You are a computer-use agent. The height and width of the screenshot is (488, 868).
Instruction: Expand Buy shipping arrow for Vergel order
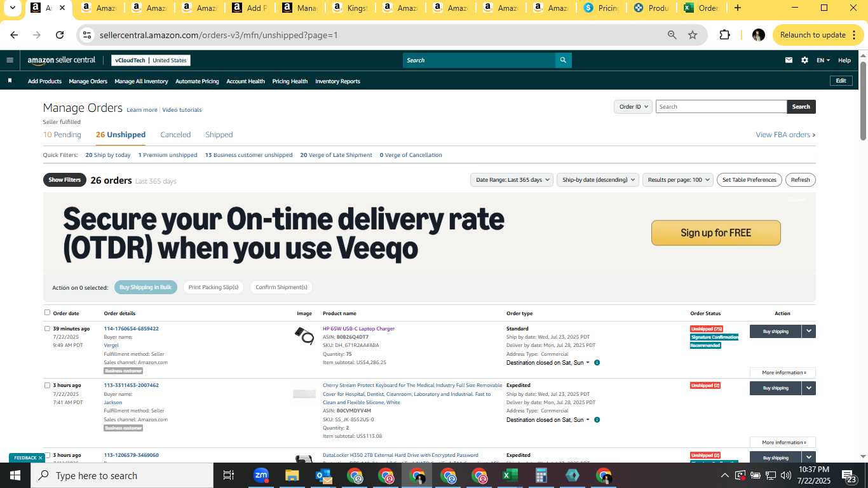(808, 331)
